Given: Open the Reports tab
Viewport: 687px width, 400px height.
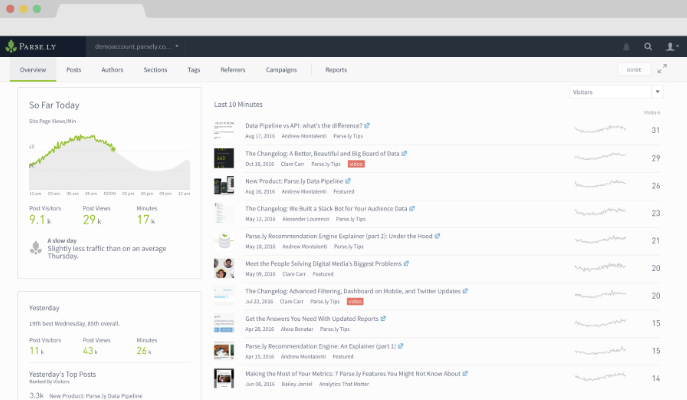Looking at the screenshot, I should click(x=336, y=70).
